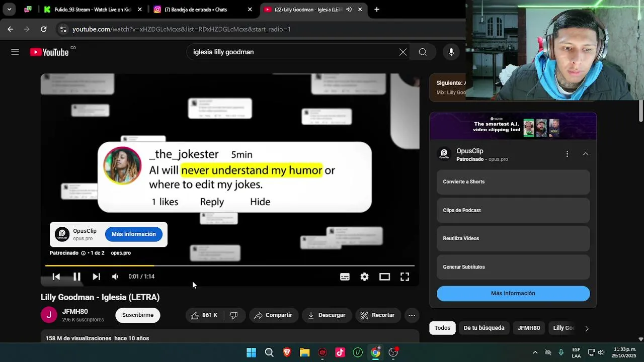Select De tu búsqueda filter chip

click(484, 328)
